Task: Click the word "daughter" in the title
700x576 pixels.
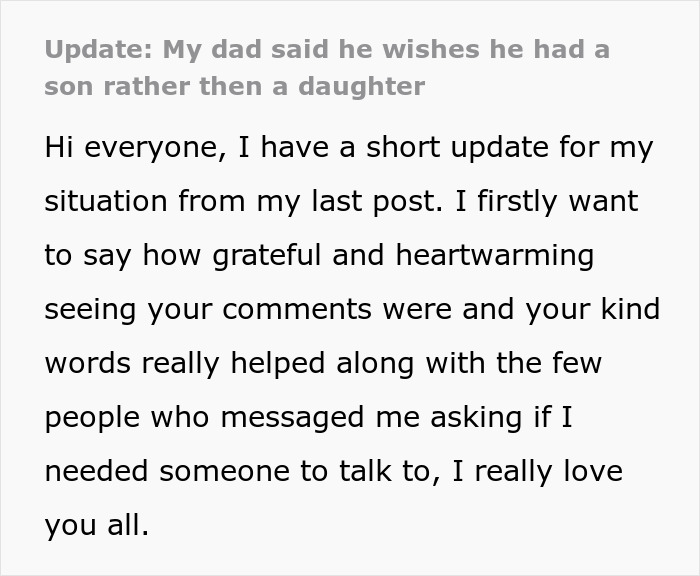Action: [361, 86]
